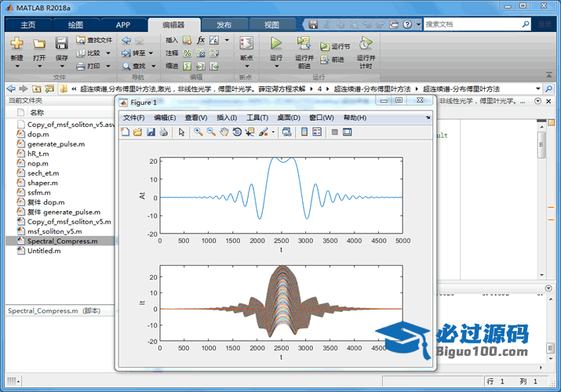Select the Pan hand tool
This screenshot has width=561, height=392.
point(224,132)
